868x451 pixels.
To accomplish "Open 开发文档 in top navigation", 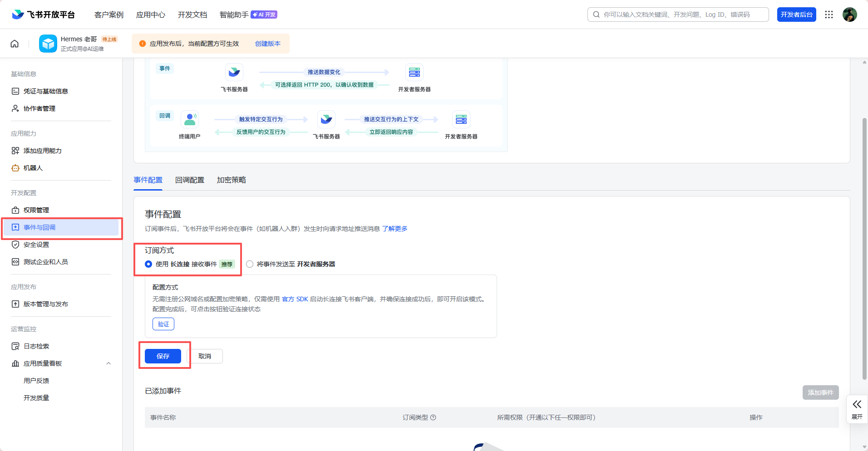I will coord(192,15).
